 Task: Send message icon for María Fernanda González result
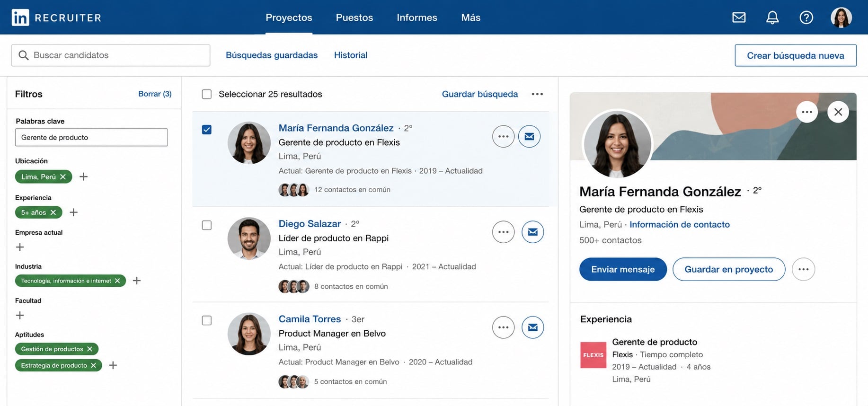pyautogui.click(x=529, y=136)
